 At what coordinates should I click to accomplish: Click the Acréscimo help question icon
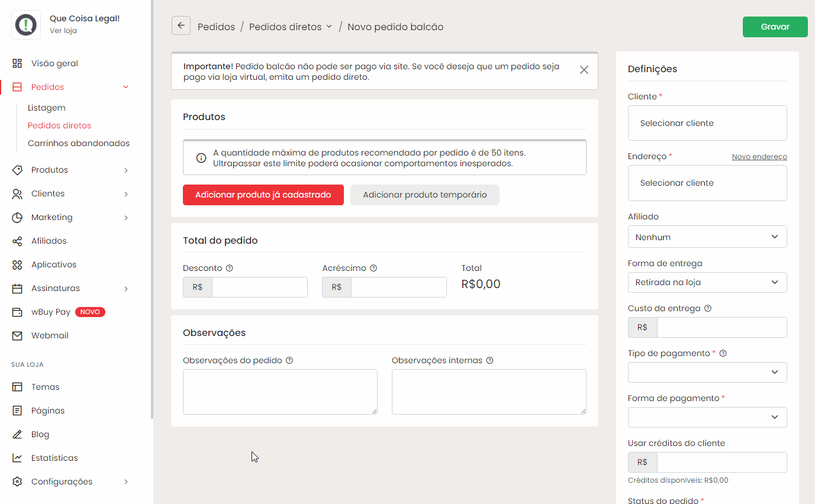coord(373,268)
